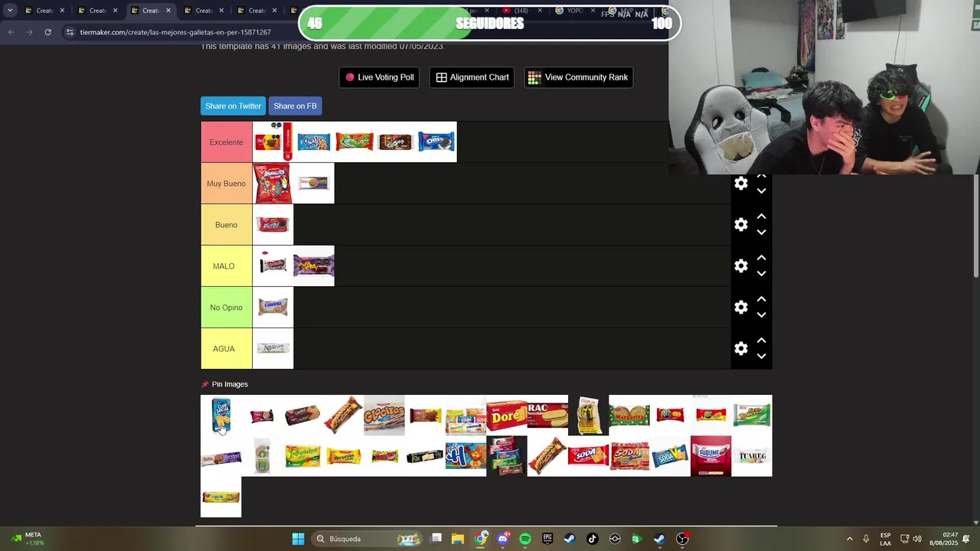980x551 pixels.
Task: Open Chrome tab search dropdown
Action: click(10, 11)
